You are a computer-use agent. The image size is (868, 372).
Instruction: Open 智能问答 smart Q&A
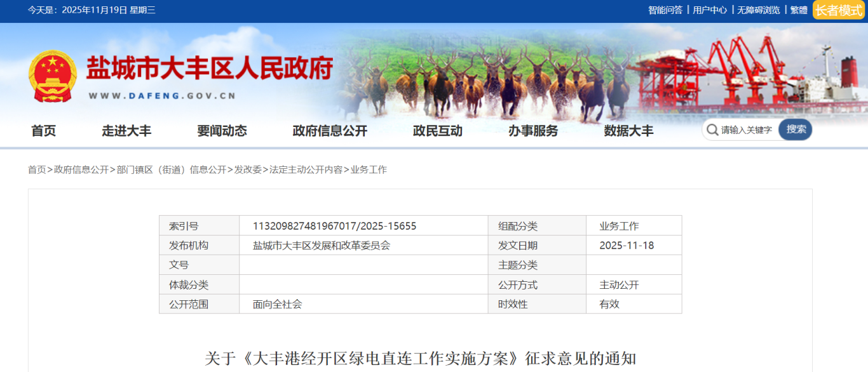(x=665, y=10)
